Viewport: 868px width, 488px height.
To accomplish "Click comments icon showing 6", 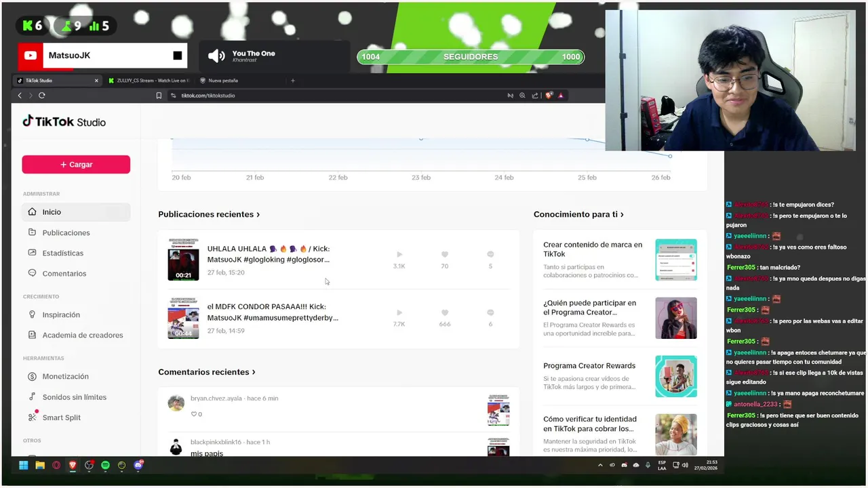I will click(490, 312).
